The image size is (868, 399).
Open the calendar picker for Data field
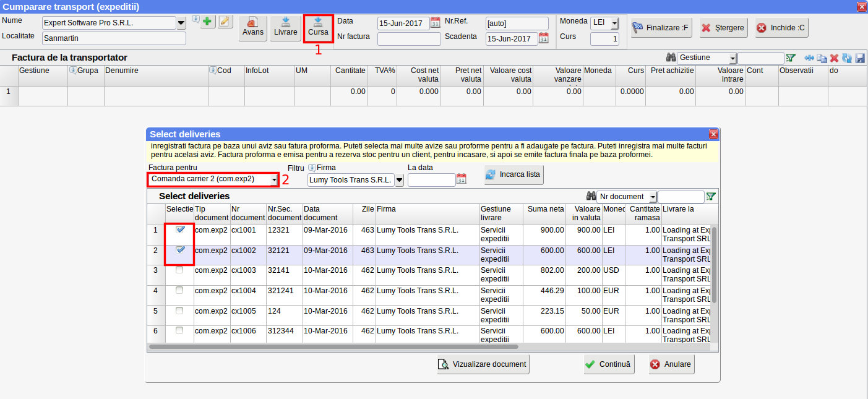click(x=435, y=23)
